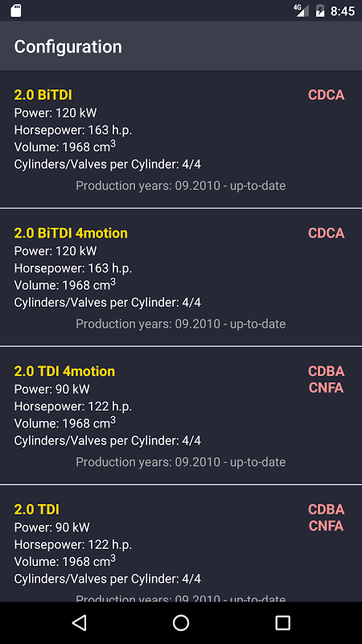The image size is (362, 644).
Task: Tap Horsepower 122 h.p. in 2.0 TDI 4motion
Action: coord(73,407)
